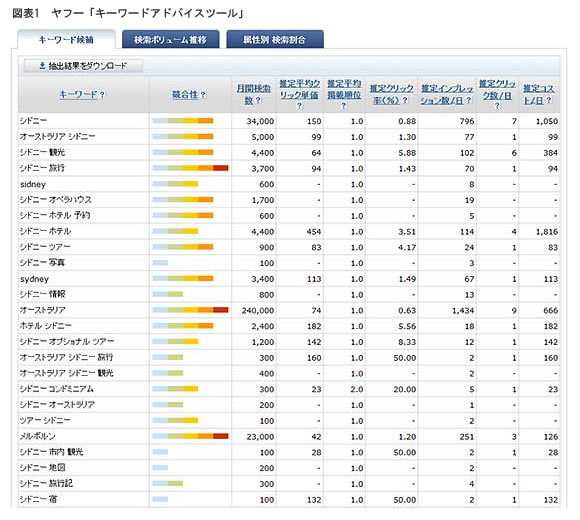The height and width of the screenshot is (520, 580).
Task: Sort by the キーワード column link
Action: [78, 95]
